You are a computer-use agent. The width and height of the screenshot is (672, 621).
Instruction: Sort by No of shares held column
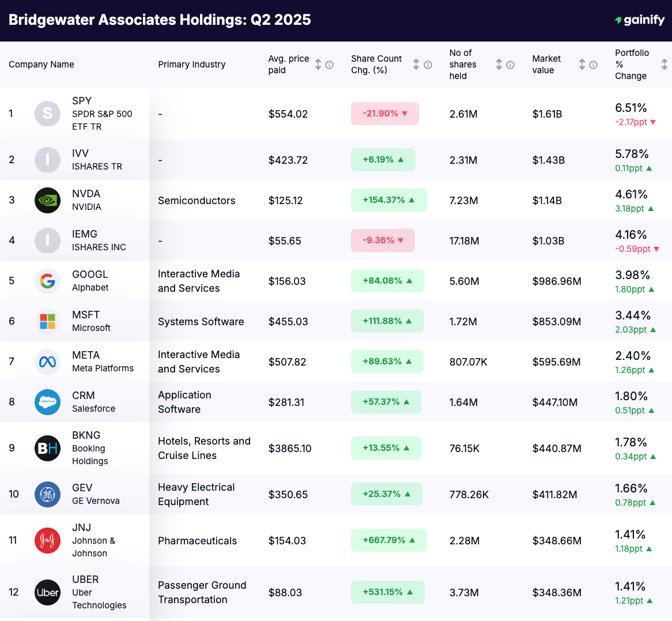[499, 65]
